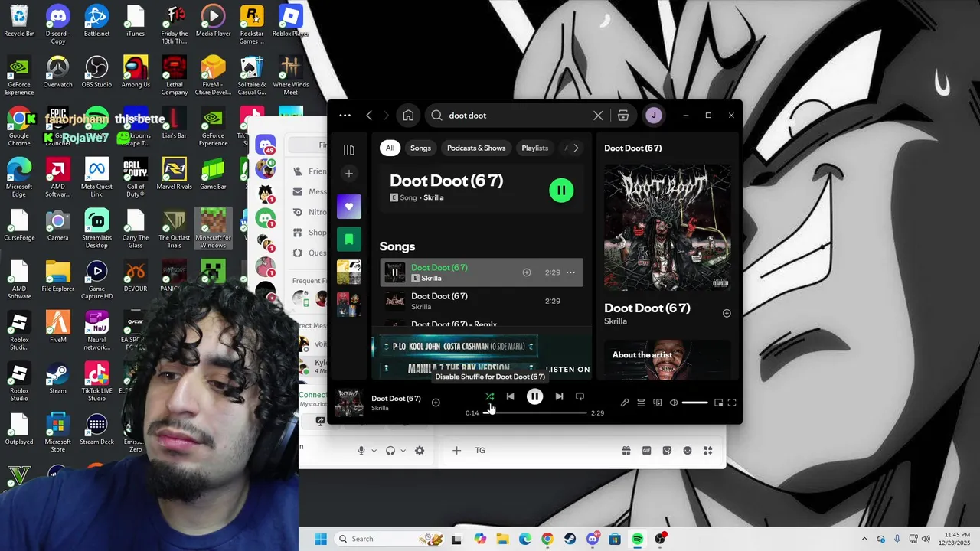980x551 pixels.
Task: Seek by clicking the song progress bar
Action: click(x=535, y=412)
